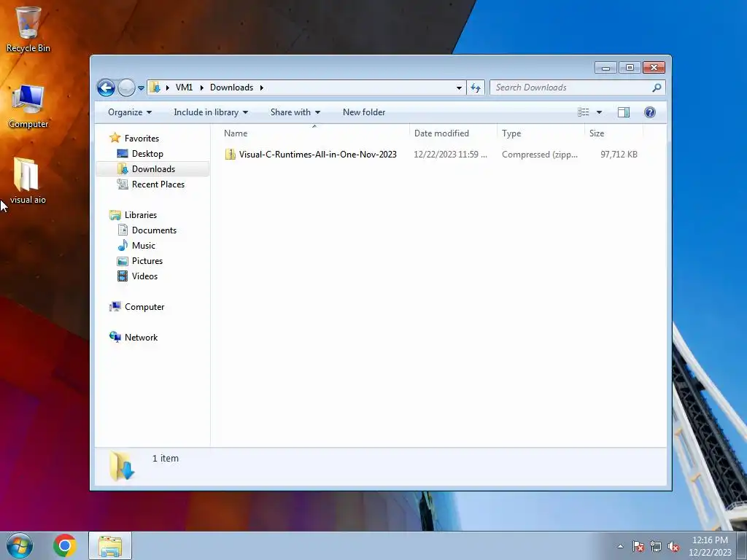Select the Recycle Bin desktop icon

tap(28, 29)
